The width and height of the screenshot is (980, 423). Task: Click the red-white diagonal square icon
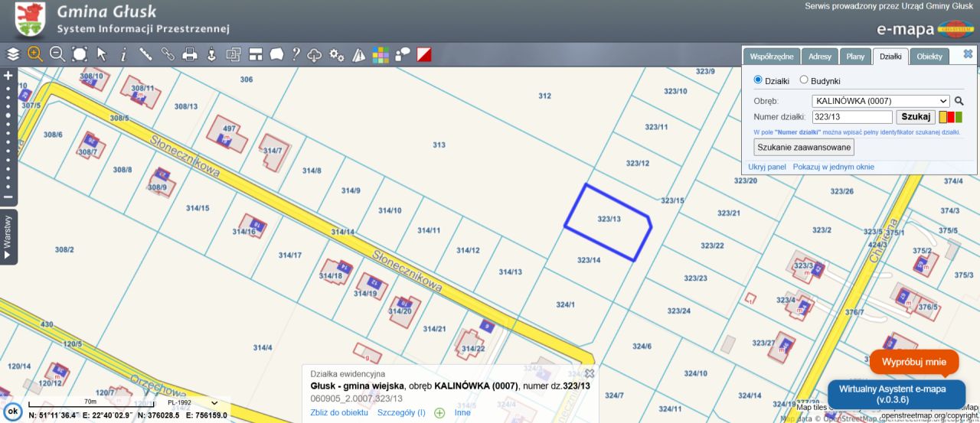tap(424, 54)
